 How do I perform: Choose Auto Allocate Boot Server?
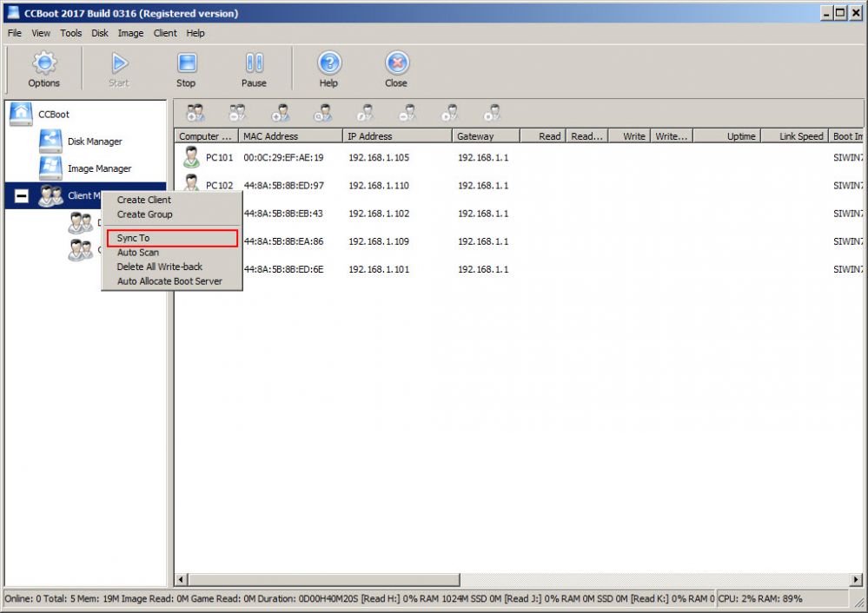click(169, 281)
